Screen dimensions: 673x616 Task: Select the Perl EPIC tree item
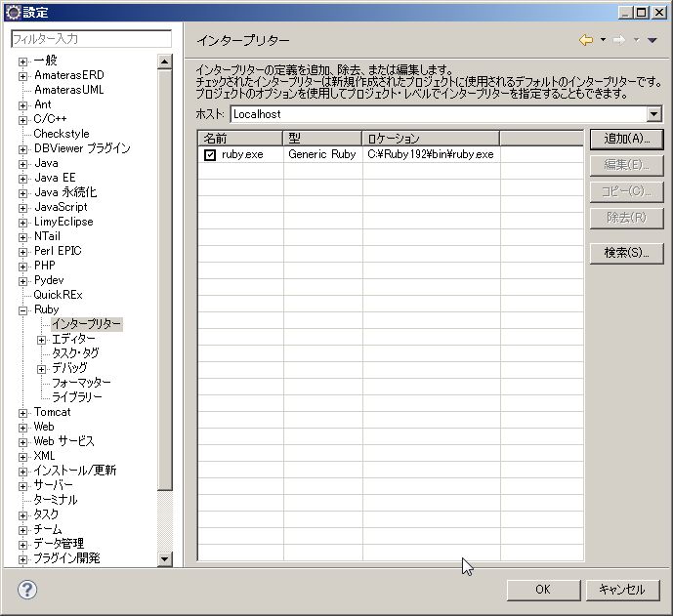coord(58,251)
